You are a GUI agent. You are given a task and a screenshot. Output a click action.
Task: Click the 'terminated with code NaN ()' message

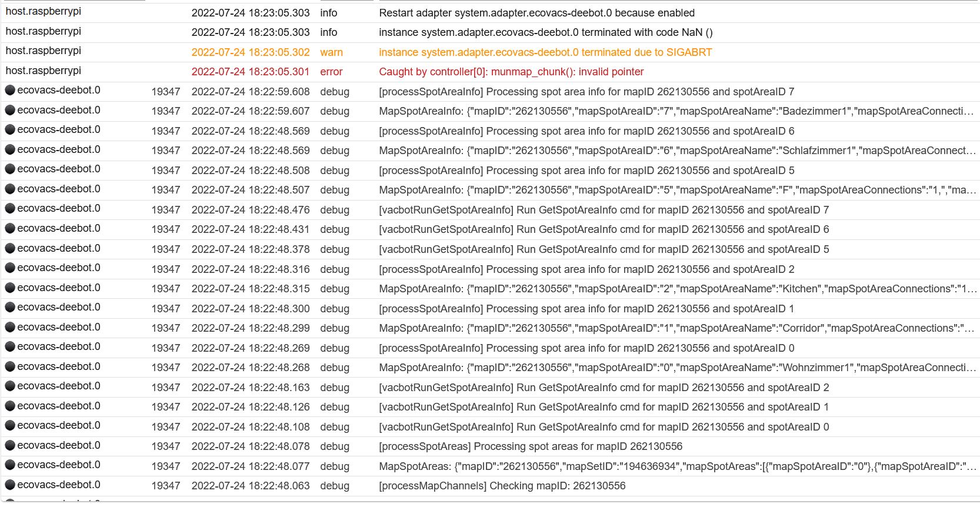pyautogui.click(x=647, y=32)
